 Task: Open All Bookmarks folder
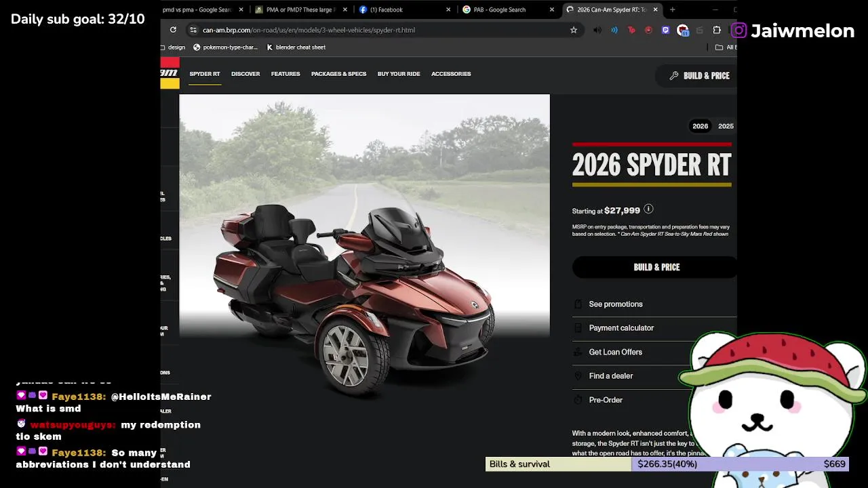(x=726, y=47)
